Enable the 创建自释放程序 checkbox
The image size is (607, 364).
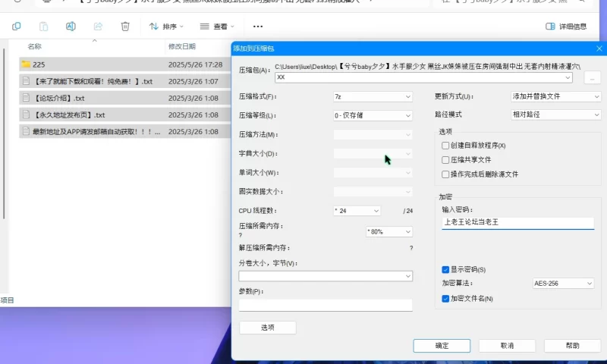tap(445, 145)
